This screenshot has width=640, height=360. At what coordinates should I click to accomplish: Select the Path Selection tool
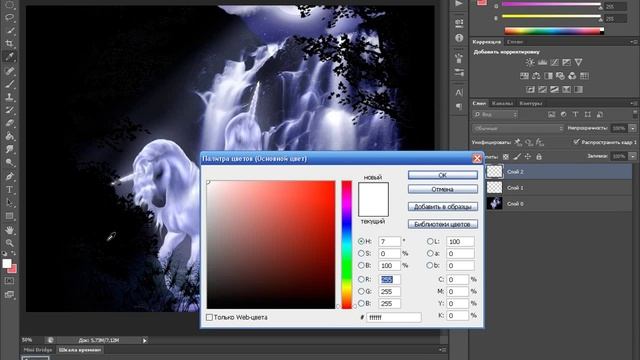tap(9, 203)
